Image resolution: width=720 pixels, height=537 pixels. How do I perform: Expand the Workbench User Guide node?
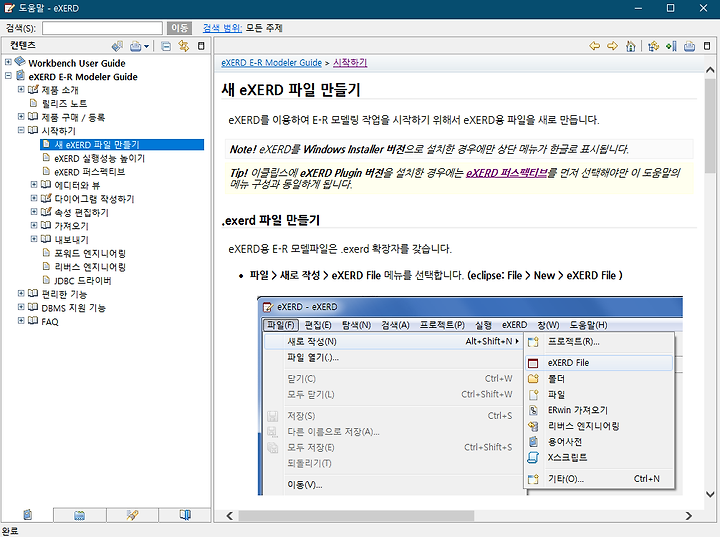click(x=8, y=62)
